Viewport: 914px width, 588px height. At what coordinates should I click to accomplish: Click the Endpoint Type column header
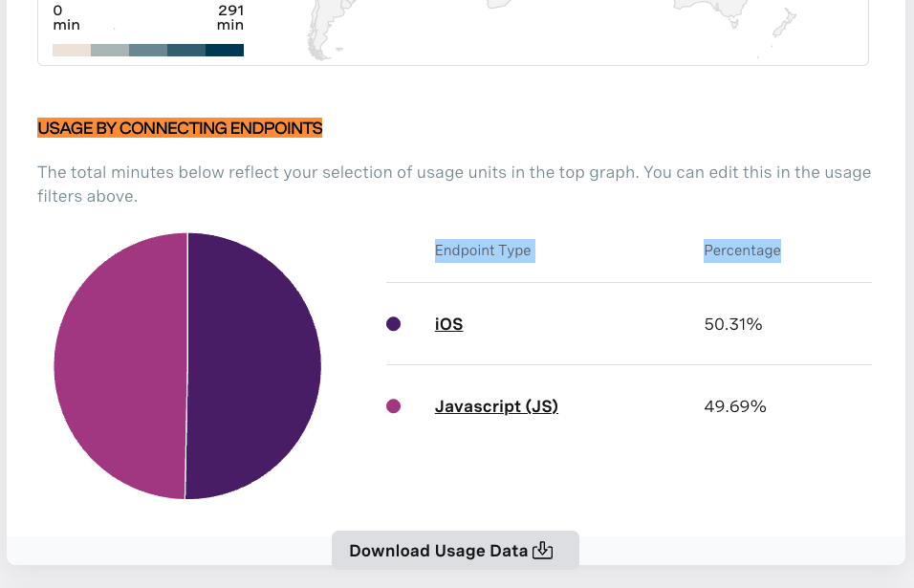pos(483,250)
